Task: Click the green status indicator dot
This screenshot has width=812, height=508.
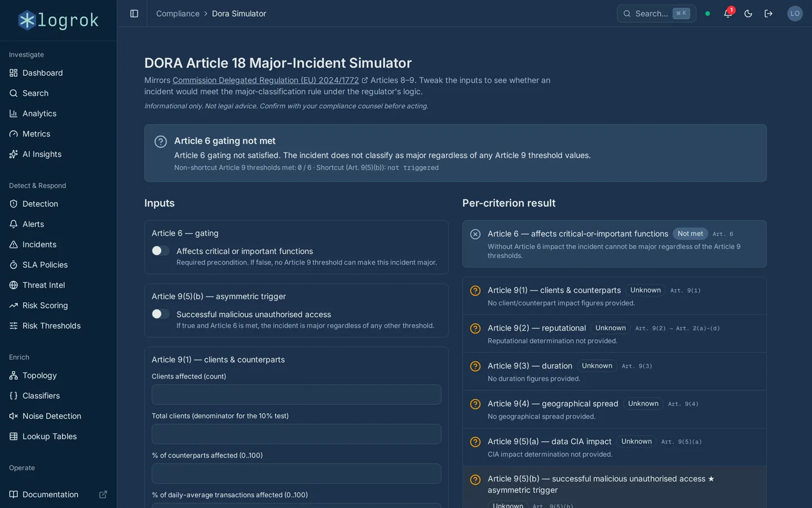Action: (708, 14)
